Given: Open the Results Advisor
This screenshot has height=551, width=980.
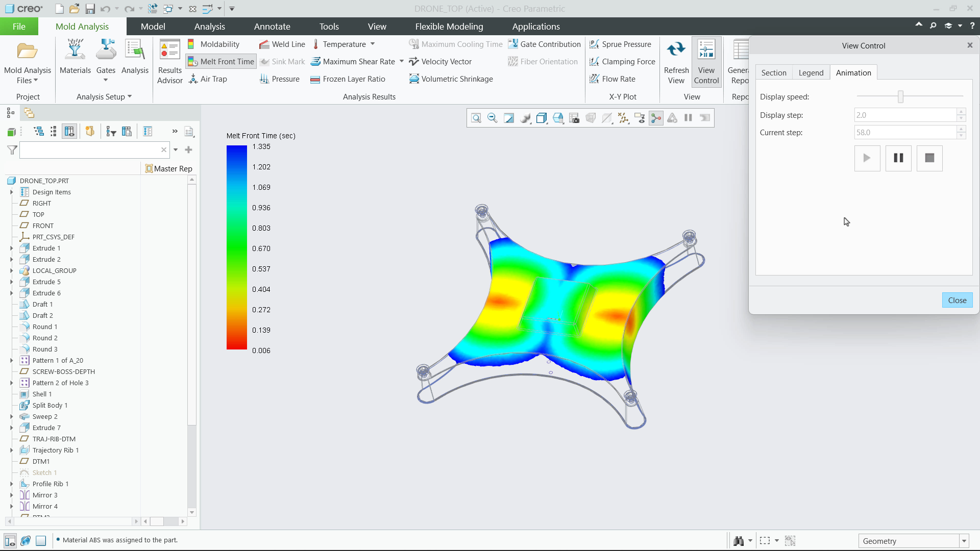Looking at the screenshot, I should tap(169, 61).
